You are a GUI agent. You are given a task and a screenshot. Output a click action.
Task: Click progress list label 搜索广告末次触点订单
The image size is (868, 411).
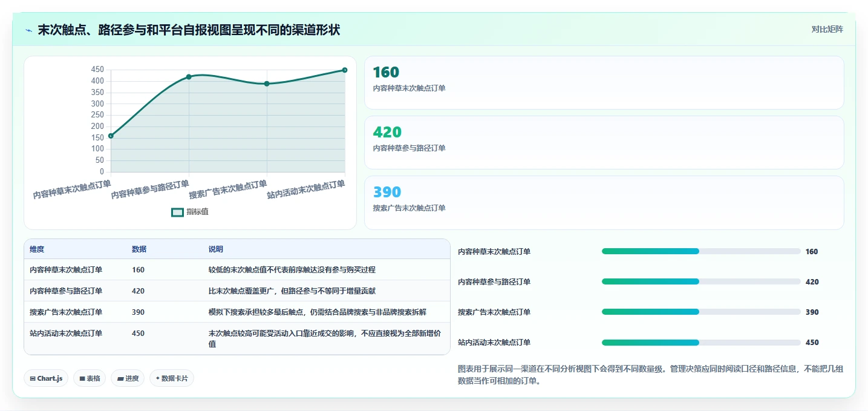(494, 312)
